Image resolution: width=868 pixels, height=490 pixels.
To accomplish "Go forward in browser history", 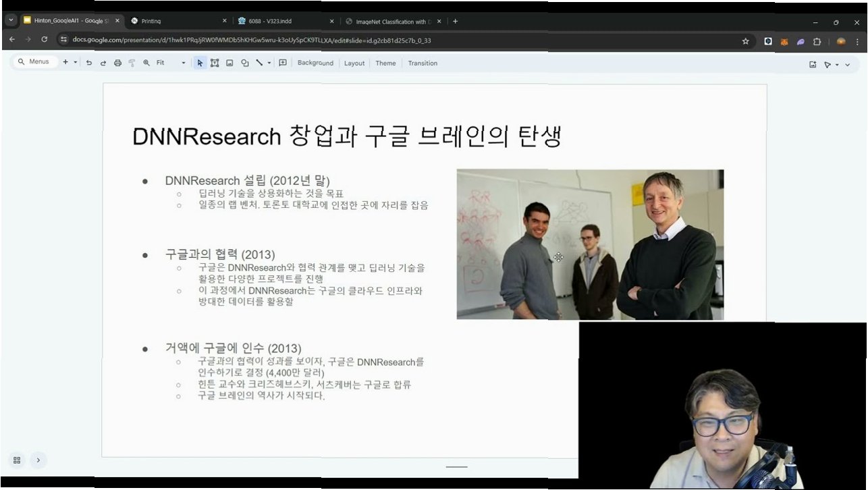I will pos(28,40).
